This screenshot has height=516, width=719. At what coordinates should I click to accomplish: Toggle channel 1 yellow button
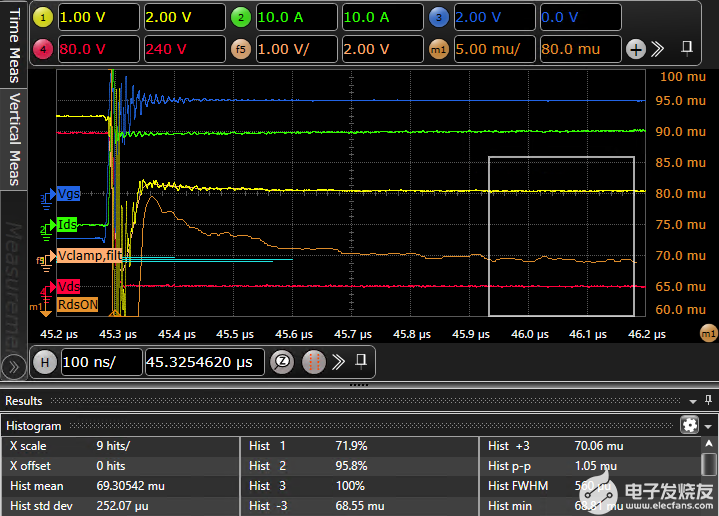pos(45,17)
